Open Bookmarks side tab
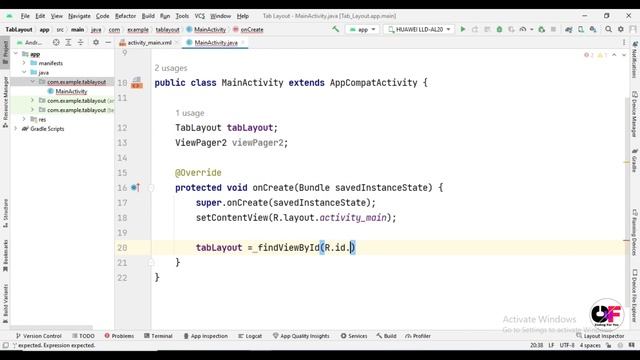This screenshot has height=360, width=640. coord(5,256)
